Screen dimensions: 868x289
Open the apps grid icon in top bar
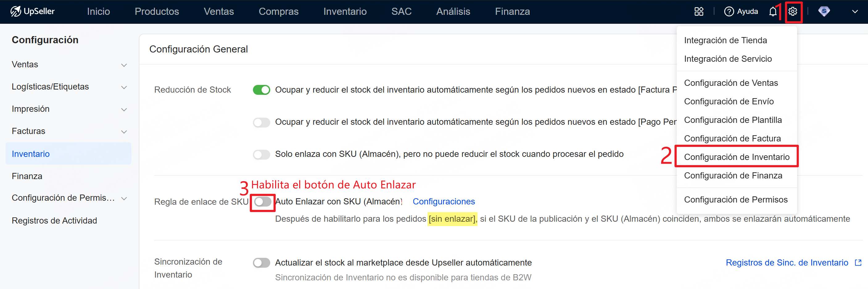[699, 11]
